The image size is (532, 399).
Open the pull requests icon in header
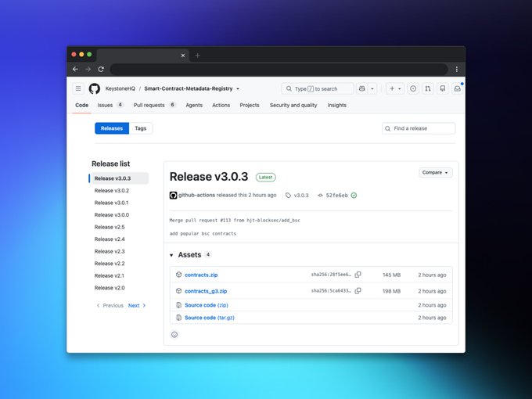[428, 88]
